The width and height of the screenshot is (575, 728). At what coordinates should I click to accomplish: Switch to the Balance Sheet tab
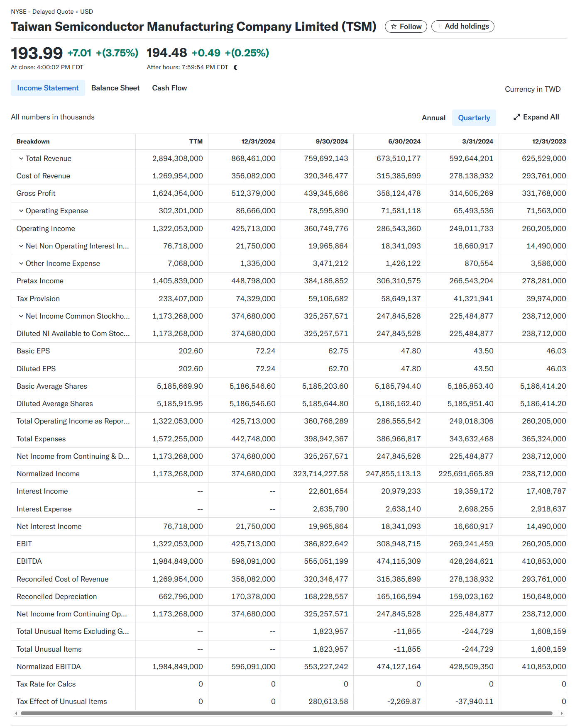click(x=115, y=88)
